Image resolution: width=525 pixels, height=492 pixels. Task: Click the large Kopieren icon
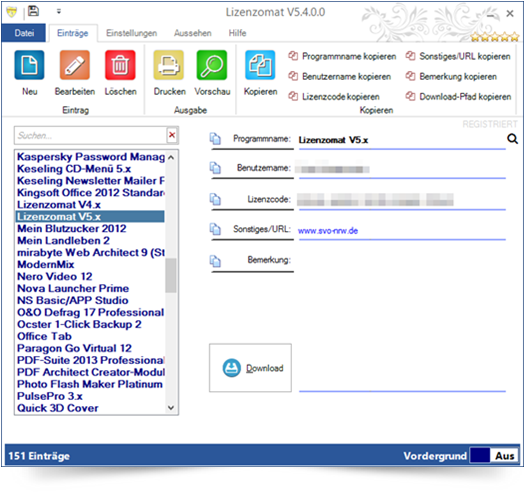[x=260, y=65]
